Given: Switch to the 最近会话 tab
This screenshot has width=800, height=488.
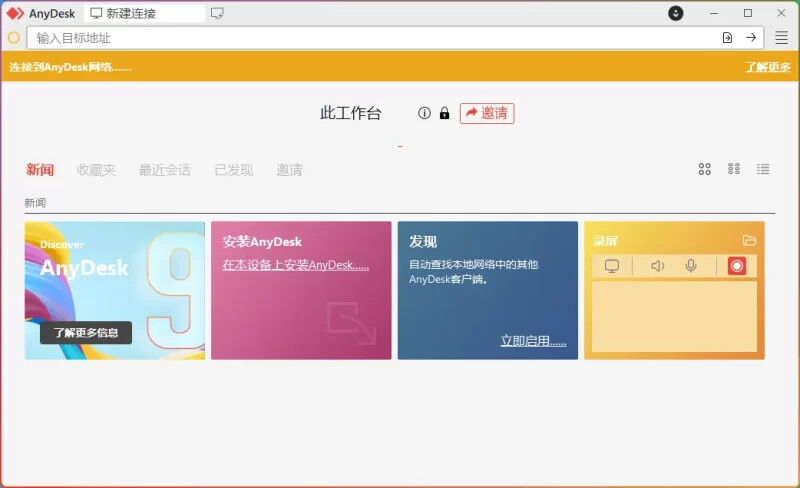Looking at the screenshot, I should pos(164,170).
